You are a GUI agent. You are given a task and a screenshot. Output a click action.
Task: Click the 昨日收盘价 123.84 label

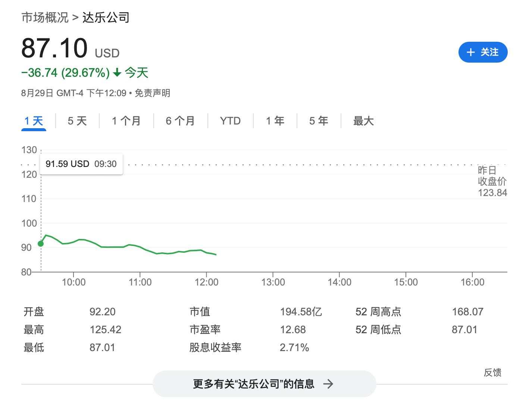(492, 181)
